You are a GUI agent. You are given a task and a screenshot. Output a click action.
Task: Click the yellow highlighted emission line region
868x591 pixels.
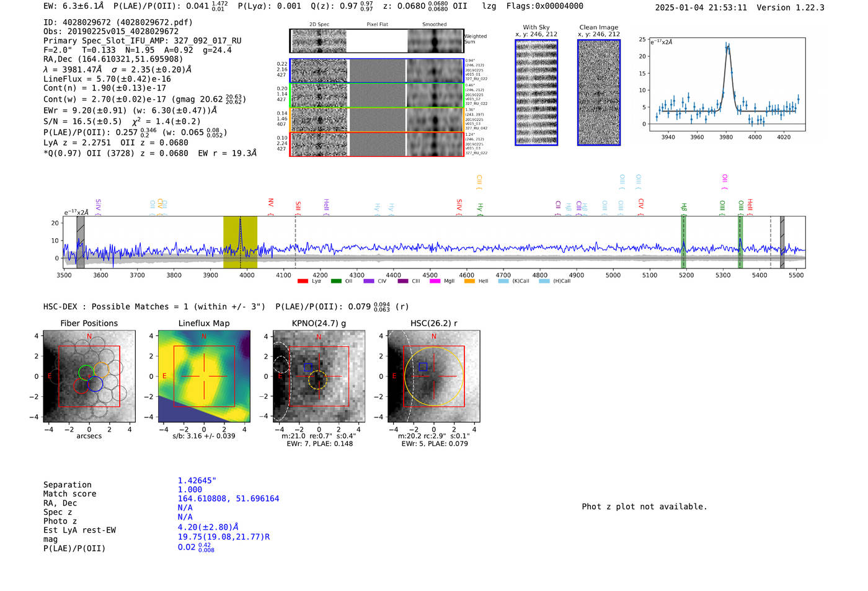[x=240, y=242]
